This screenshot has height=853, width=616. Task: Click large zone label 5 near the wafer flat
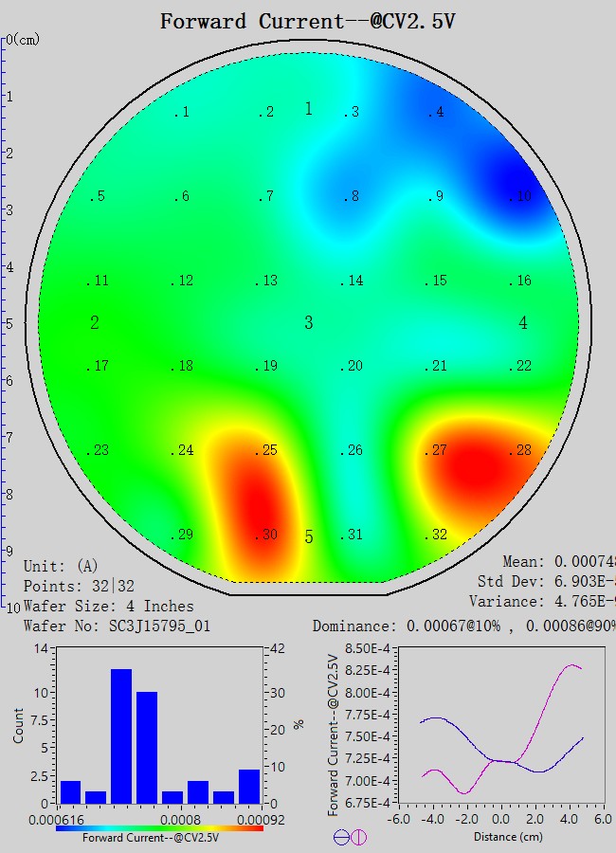click(308, 537)
